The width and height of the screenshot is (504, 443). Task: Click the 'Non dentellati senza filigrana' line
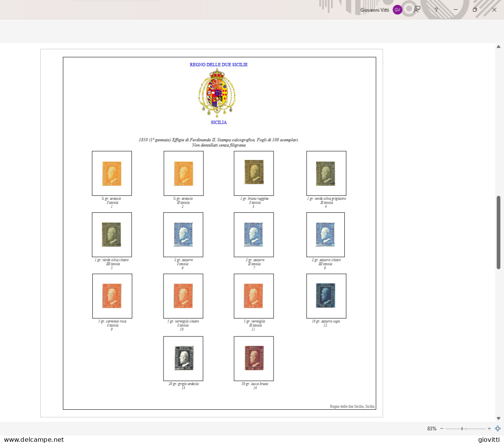point(219,145)
